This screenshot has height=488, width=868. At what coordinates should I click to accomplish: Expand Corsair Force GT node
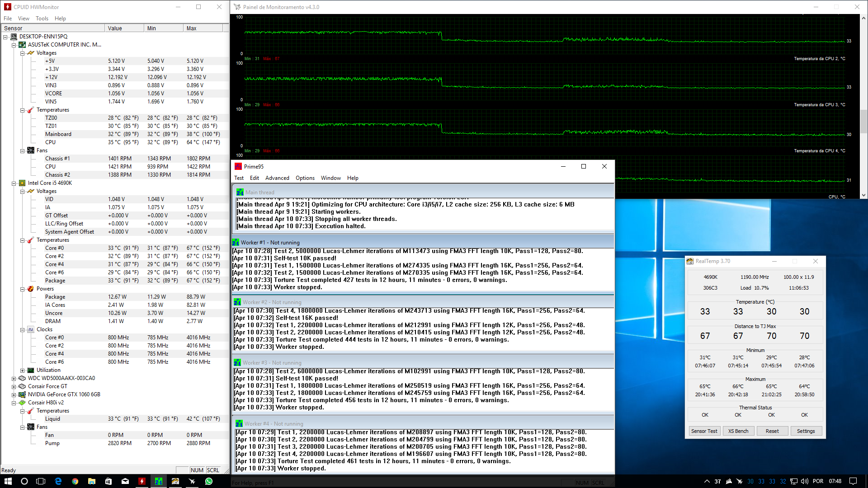point(14,386)
